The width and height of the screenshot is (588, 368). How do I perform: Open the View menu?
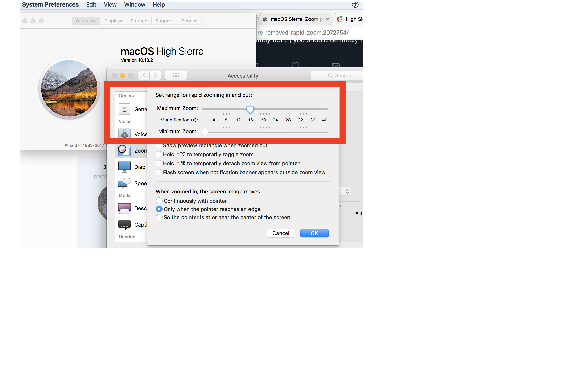[x=110, y=5]
